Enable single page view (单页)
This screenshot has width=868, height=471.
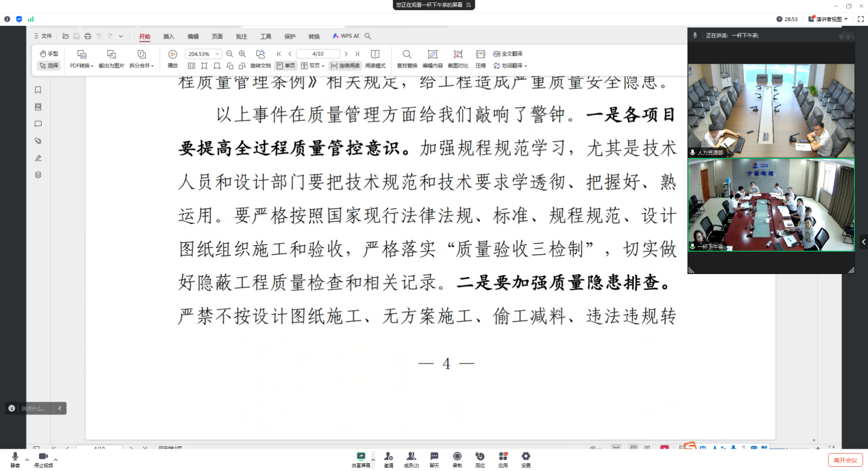pyautogui.click(x=286, y=66)
